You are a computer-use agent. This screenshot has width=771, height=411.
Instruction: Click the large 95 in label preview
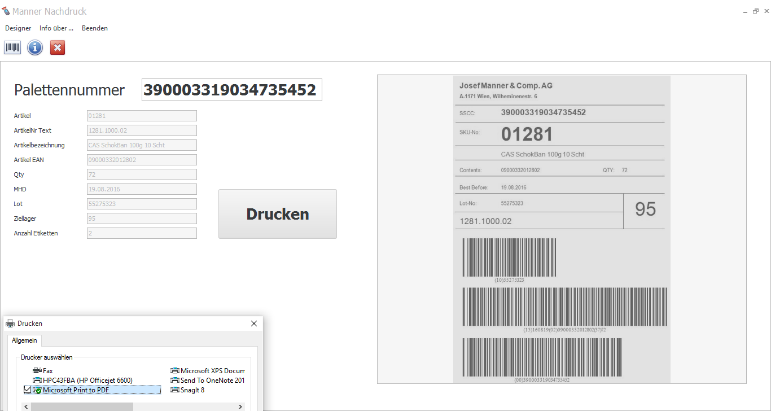645,209
